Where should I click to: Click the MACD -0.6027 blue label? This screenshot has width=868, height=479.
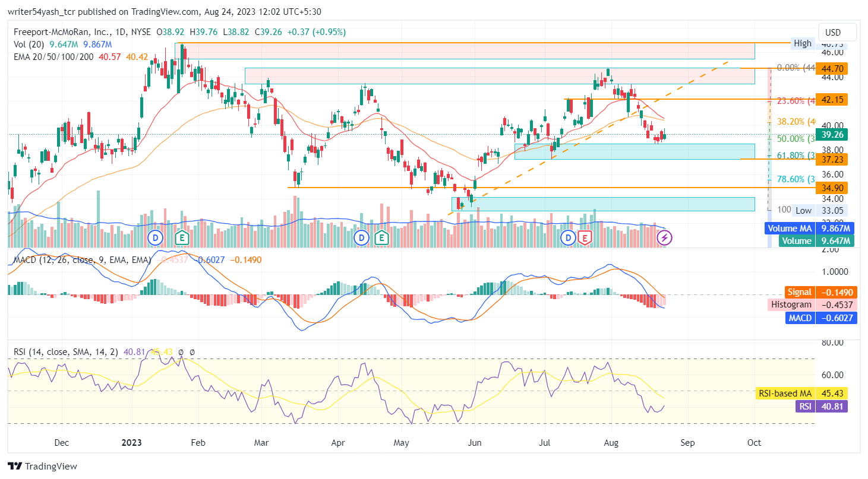822,318
